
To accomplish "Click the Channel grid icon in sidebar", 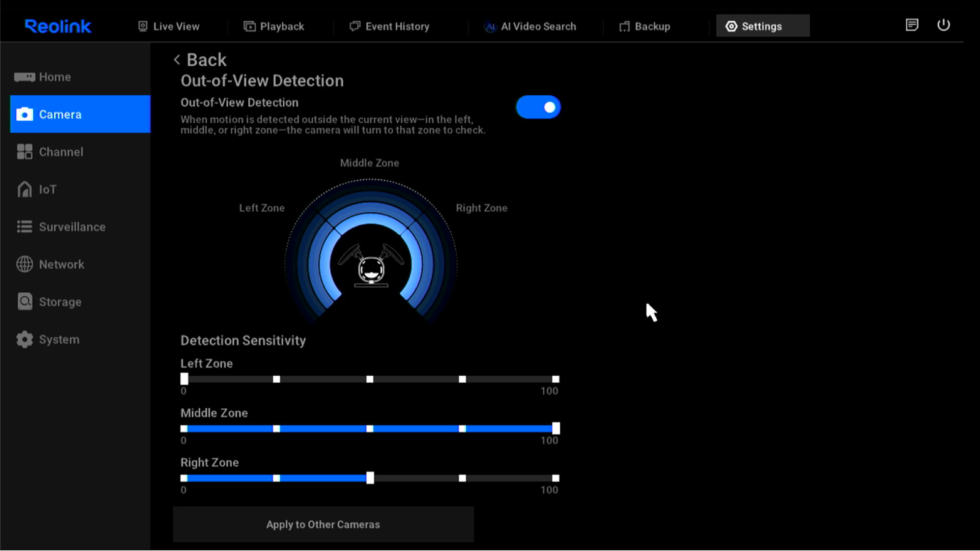I will coord(23,152).
